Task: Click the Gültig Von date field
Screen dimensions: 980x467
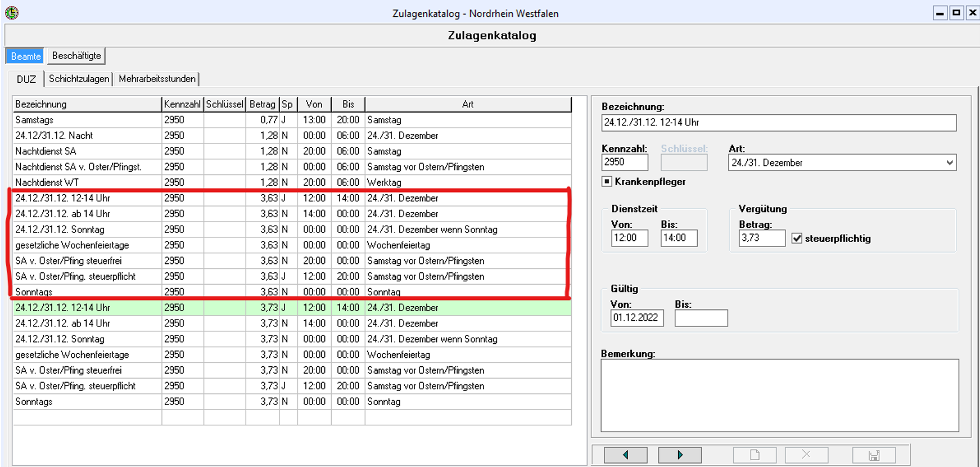Action: coord(637,318)
